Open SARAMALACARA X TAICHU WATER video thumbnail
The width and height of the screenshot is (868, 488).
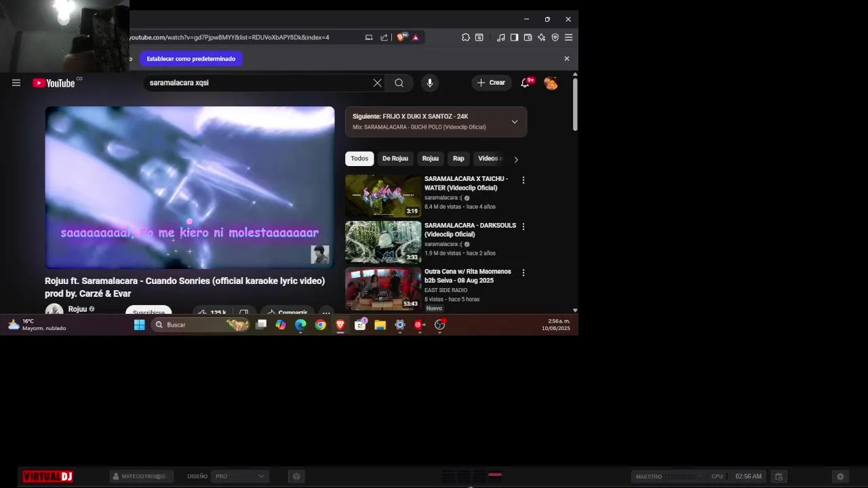click(383, 196)
